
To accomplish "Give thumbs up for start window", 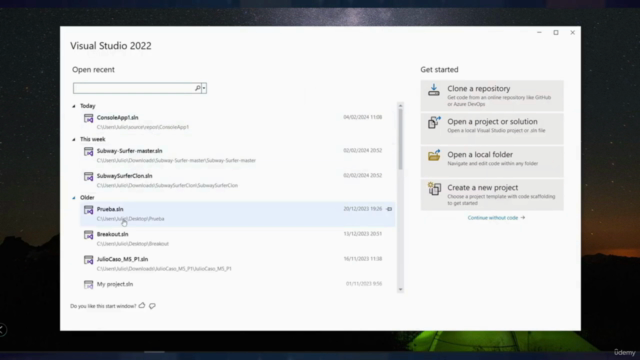I will [142, 305].
